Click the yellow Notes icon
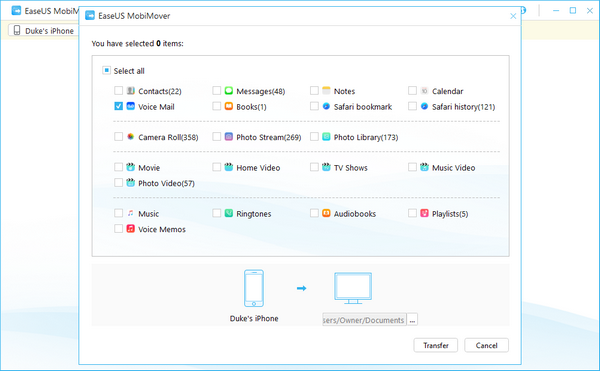600x371 pixels. coord(326,91)
